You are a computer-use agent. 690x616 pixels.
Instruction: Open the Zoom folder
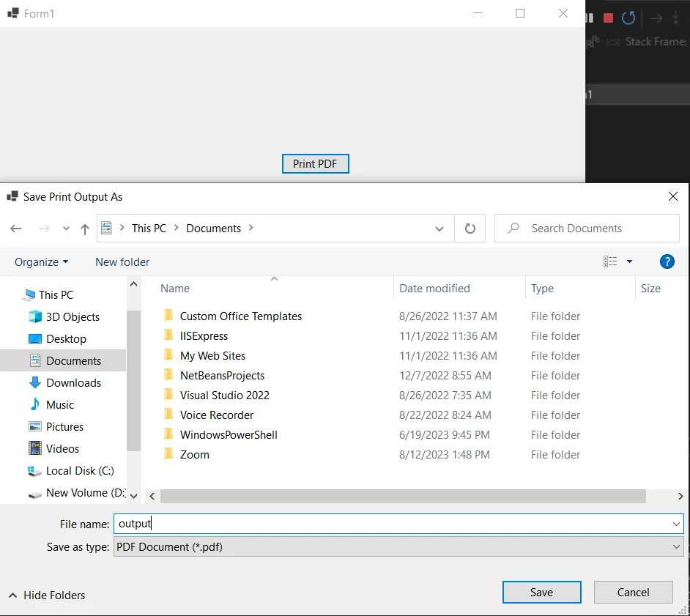(195, 454)
